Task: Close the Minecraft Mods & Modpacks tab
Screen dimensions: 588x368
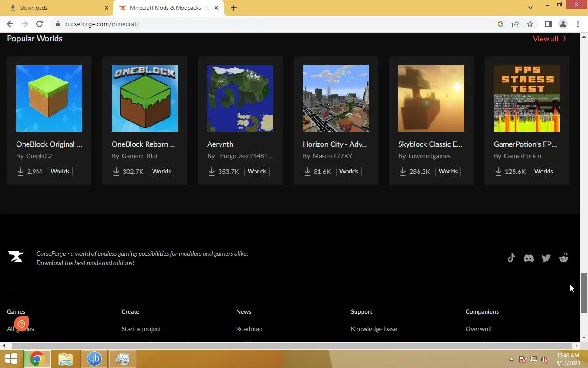Action: pos(217,8)
